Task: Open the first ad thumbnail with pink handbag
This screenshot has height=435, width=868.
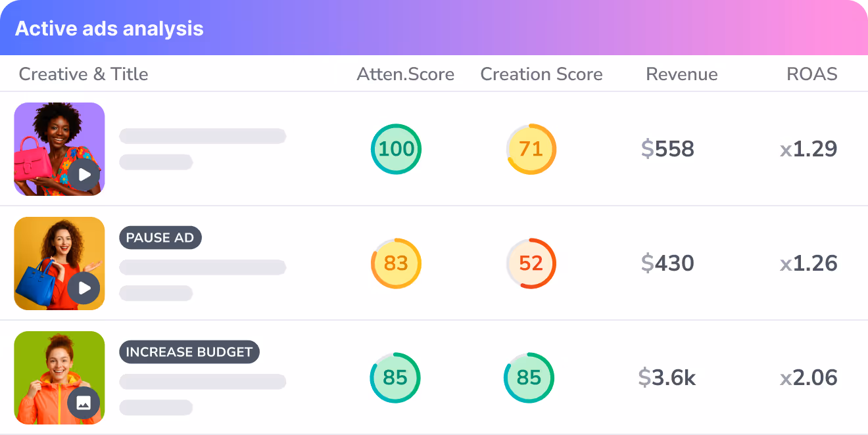Action: click(x=59, y=149)
